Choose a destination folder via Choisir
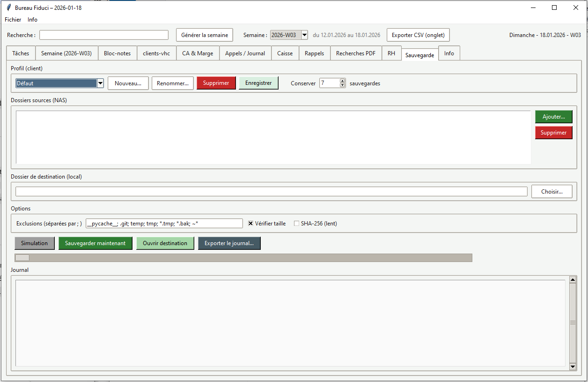Screen dimensions: 588x382 (x=551, y=191)
